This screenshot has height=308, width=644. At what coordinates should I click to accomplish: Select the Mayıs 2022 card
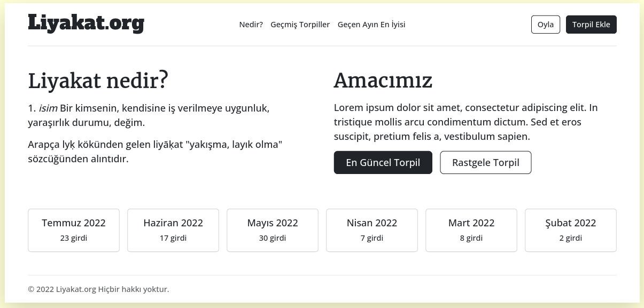(x=273, y=230)
